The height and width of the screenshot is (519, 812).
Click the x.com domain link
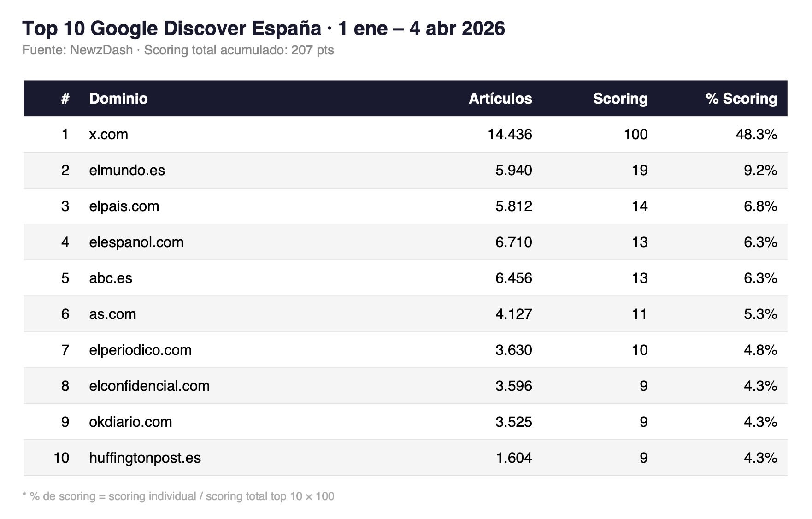[110, 134]
